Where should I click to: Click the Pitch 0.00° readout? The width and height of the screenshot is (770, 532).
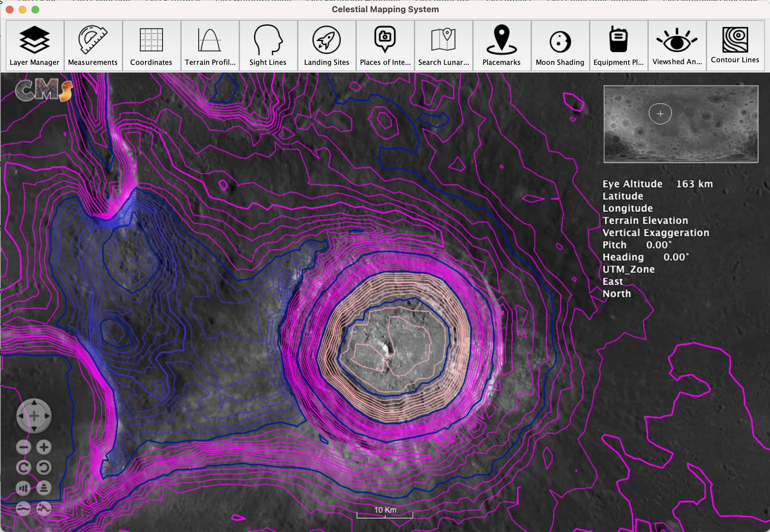pyautogui.click(x=637, y=245)
